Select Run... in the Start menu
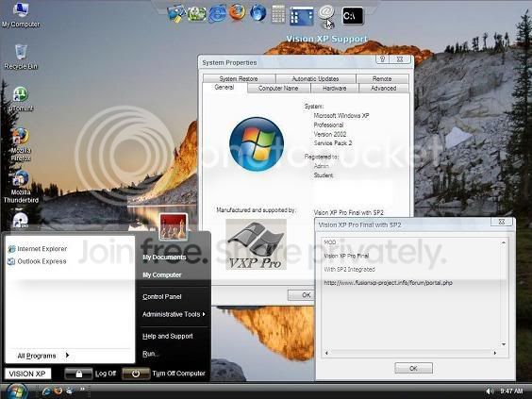This screenshot has width=532, height=399. (x=150, y=354)
